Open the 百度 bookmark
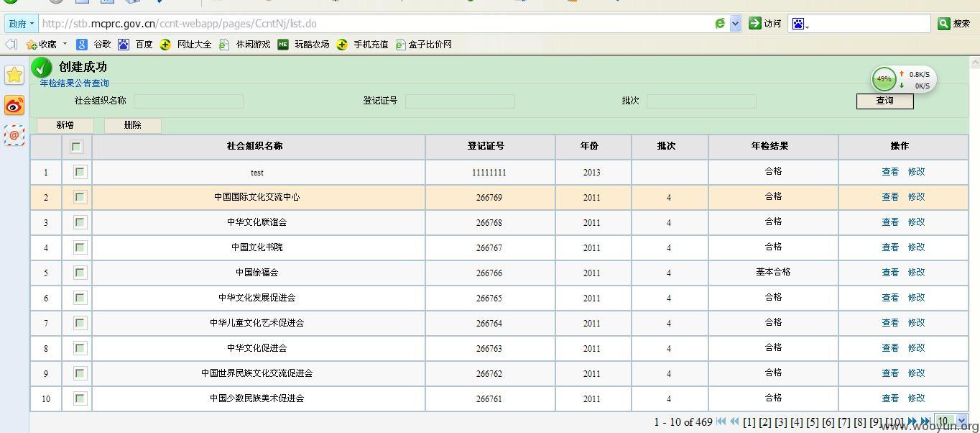The image size is (980, 433). [136, 45]
